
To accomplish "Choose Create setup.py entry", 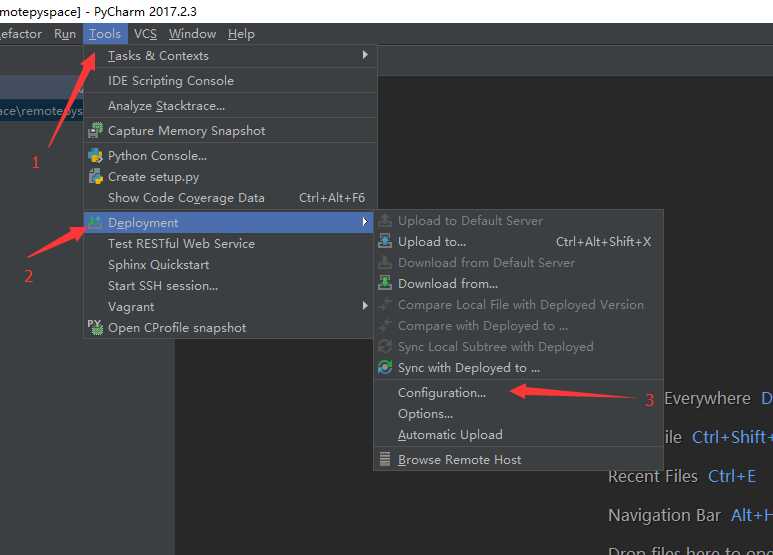I will tap(230, 176).
